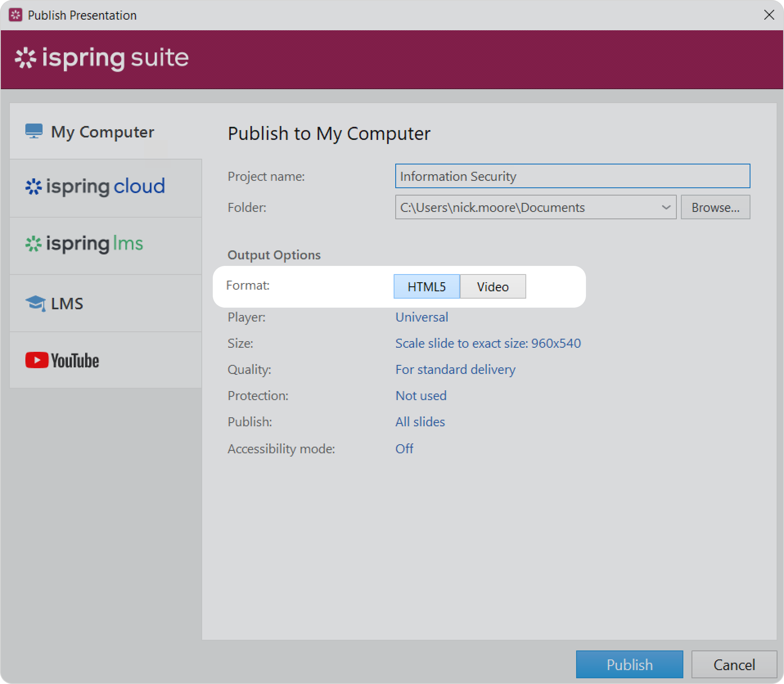
Task: Switch output format to Video
Action: tap(493, 286)
